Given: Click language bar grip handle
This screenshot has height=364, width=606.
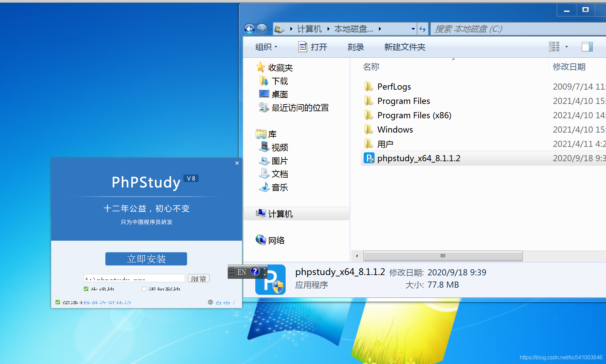Looking at the screenshot, I should (x=231, y=272).
